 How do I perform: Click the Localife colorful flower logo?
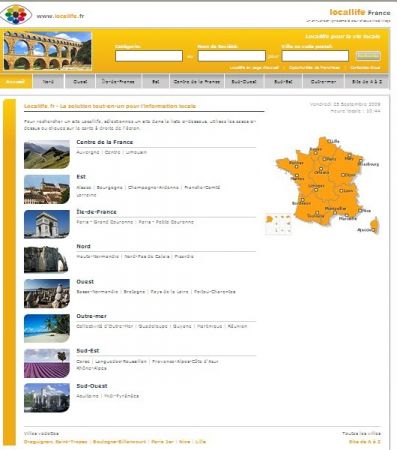pyautogui.click(x=16, y=15)
